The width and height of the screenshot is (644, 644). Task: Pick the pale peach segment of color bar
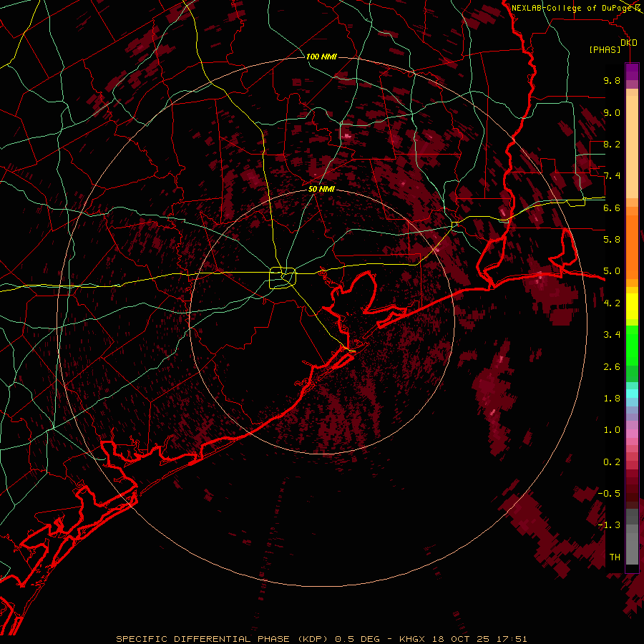[x=632, y=148]
